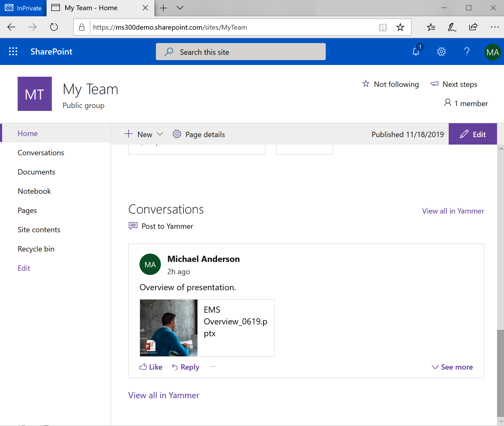Image resolution: width=504 pixels, height=426 pixels.
Task: Open reading view book icon
Action: (383, 27)
